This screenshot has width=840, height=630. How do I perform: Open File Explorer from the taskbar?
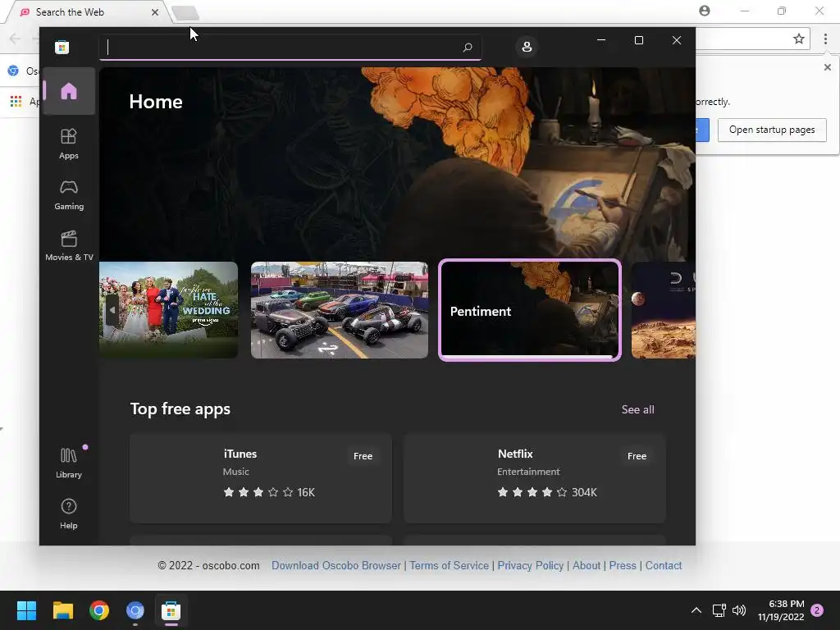(x=62, y=610)
